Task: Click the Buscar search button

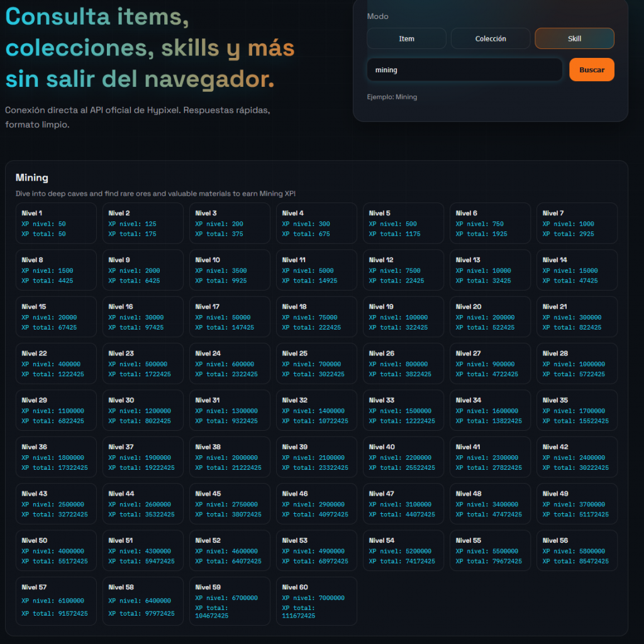Action: coord(591,70)
